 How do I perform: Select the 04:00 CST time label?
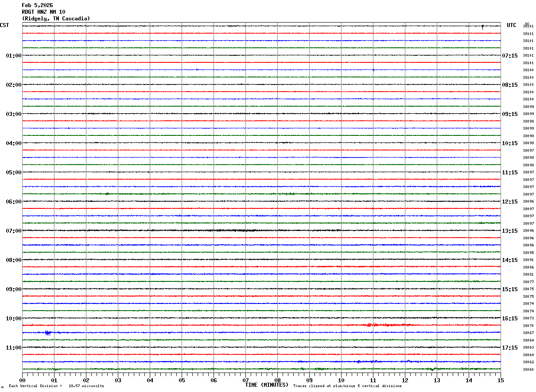(x=14, y=143)
